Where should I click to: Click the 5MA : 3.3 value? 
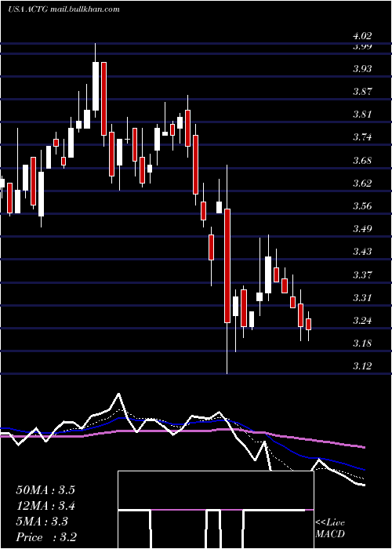click(x=42, y=522)
